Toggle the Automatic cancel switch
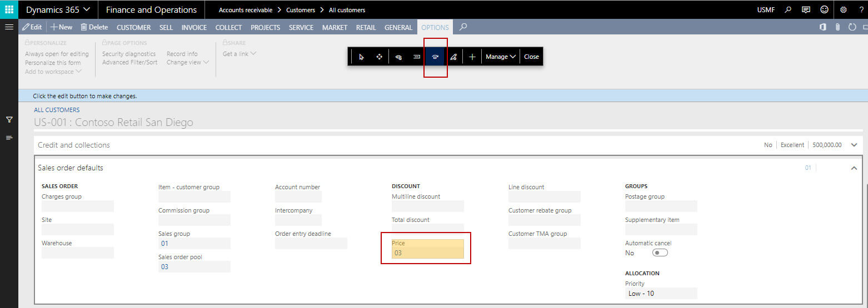 pos(660,253)
